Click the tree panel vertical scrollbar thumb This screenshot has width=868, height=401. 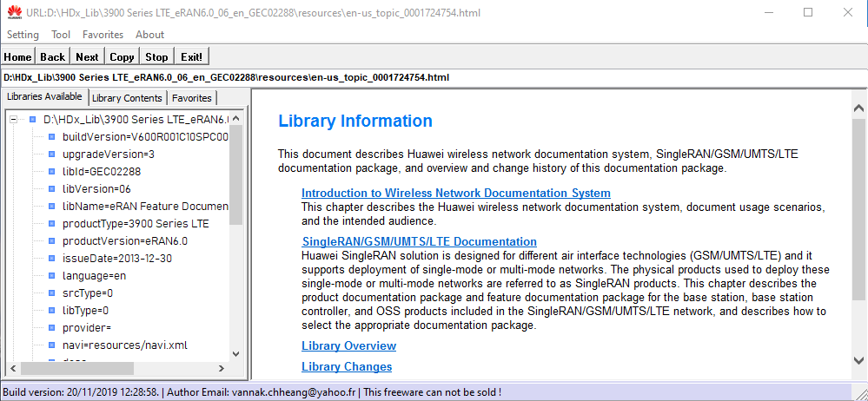(235, 174)
